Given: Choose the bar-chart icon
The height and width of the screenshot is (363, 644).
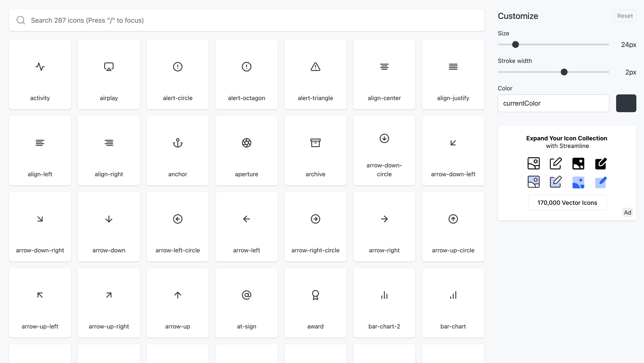Looking at the screenshot, I should pyautogui.click(x=453, y=303).
